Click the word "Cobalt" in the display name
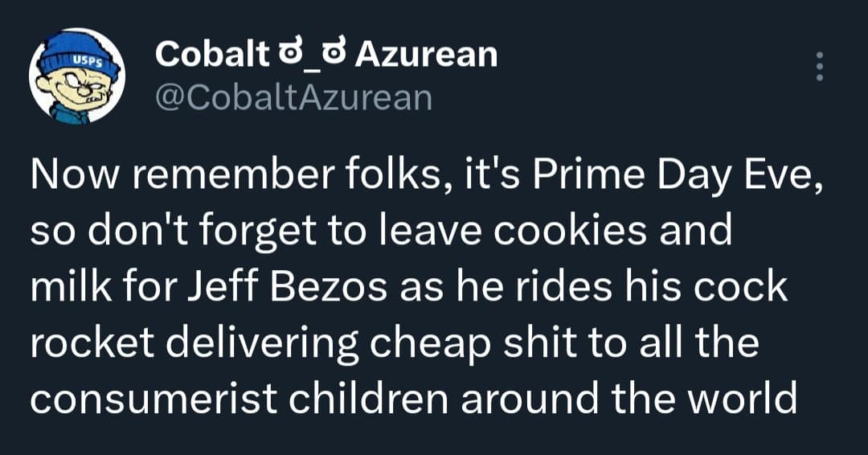Image resolution: width=868 pixels, height=455 pixels. coord(211,55)
